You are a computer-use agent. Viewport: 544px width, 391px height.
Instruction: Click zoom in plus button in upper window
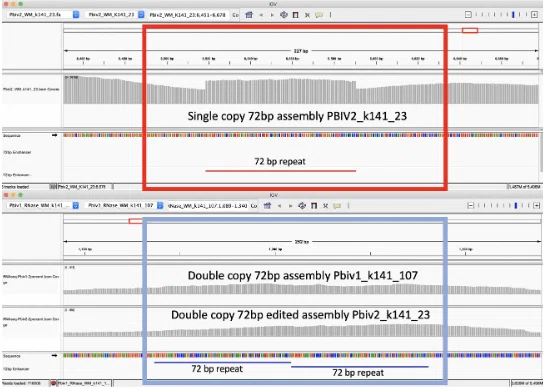(x=534, y=15)
